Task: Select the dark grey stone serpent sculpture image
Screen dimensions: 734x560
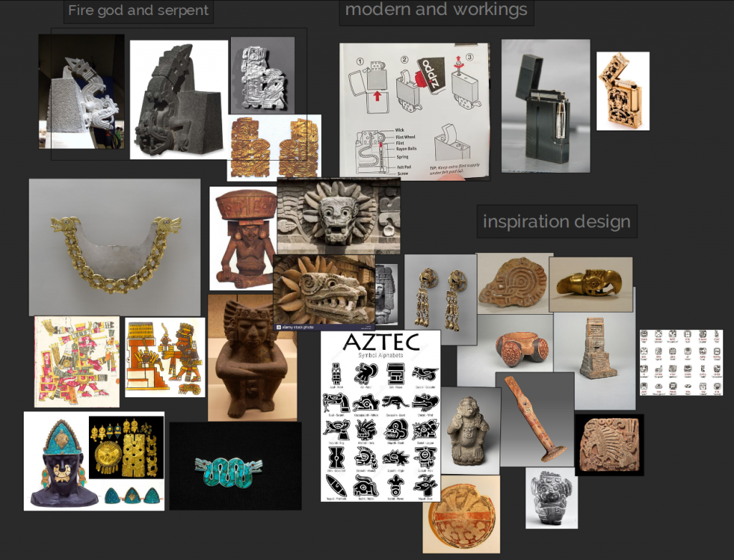Action: (x=178, y=100)
